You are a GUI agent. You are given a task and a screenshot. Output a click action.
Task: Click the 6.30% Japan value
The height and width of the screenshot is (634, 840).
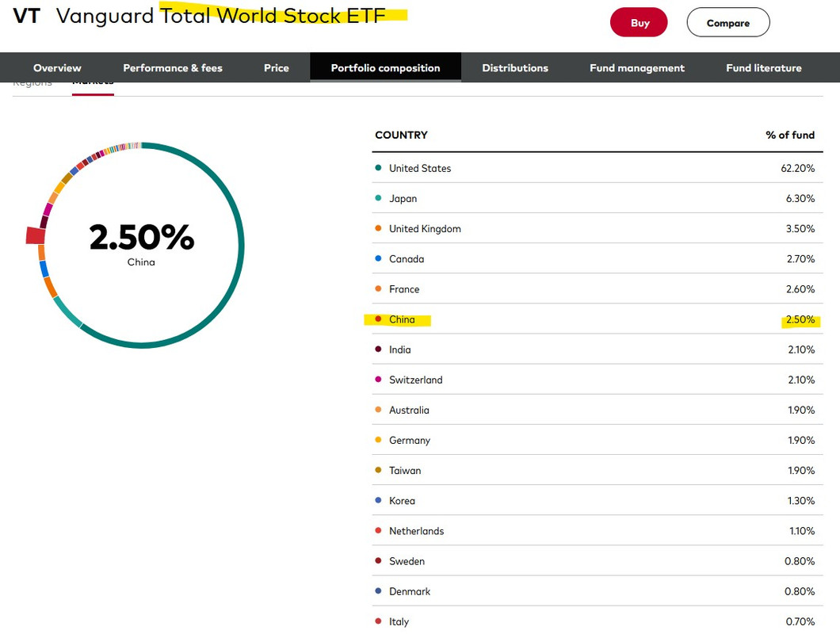(x=800, y=198)
